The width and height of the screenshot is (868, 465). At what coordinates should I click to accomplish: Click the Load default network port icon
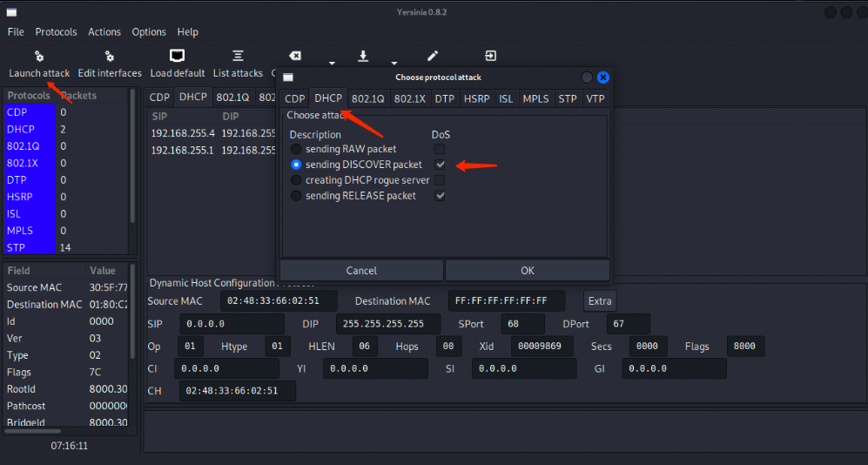click(x=177, y=56)
